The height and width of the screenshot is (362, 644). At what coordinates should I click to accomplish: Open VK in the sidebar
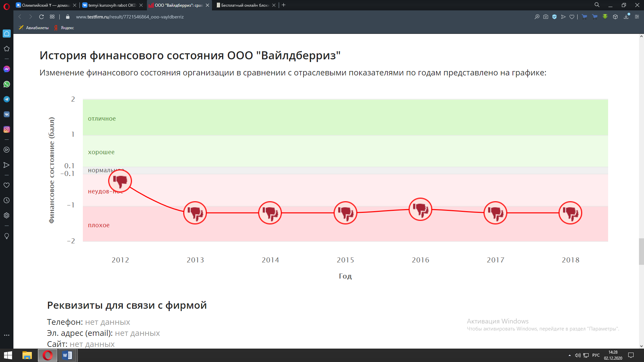tap(7, 114)
